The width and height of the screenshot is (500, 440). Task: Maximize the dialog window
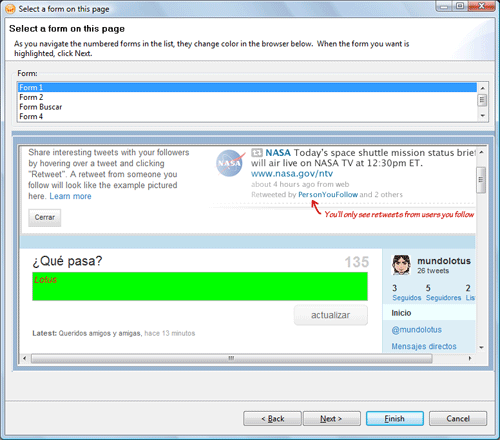tap(460, 7)
